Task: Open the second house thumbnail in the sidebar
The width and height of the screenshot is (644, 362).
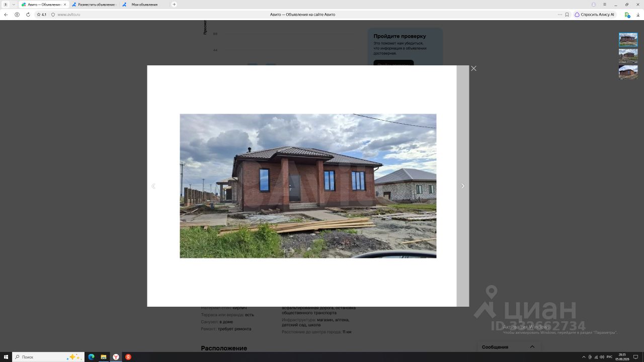Action: click(628, 56)
